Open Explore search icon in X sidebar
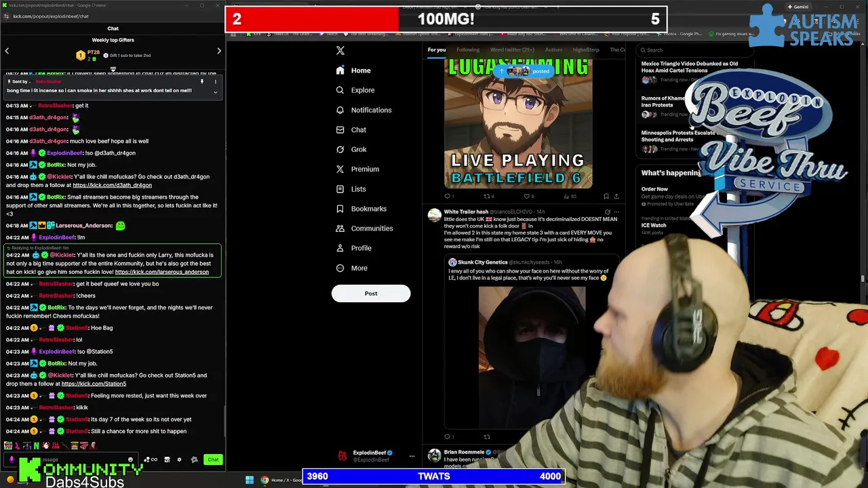 click(340, 90)
